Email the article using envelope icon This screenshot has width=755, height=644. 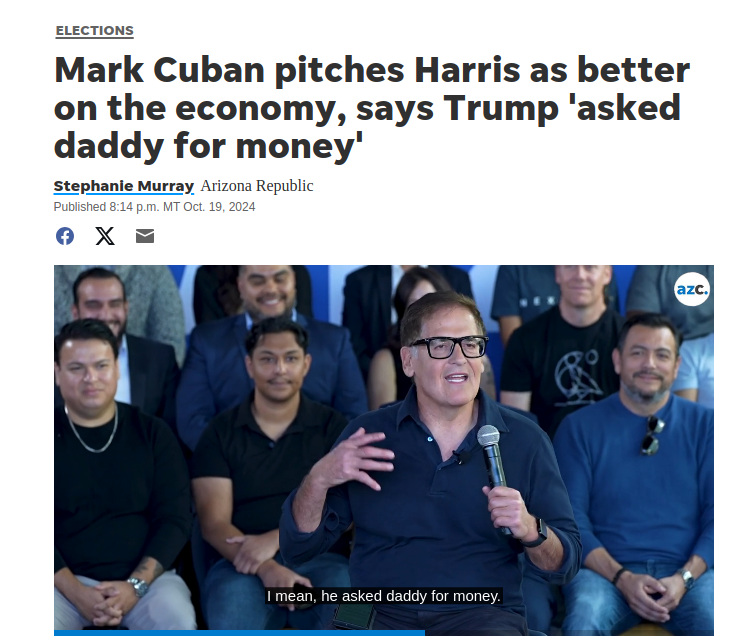click(145, 236)
